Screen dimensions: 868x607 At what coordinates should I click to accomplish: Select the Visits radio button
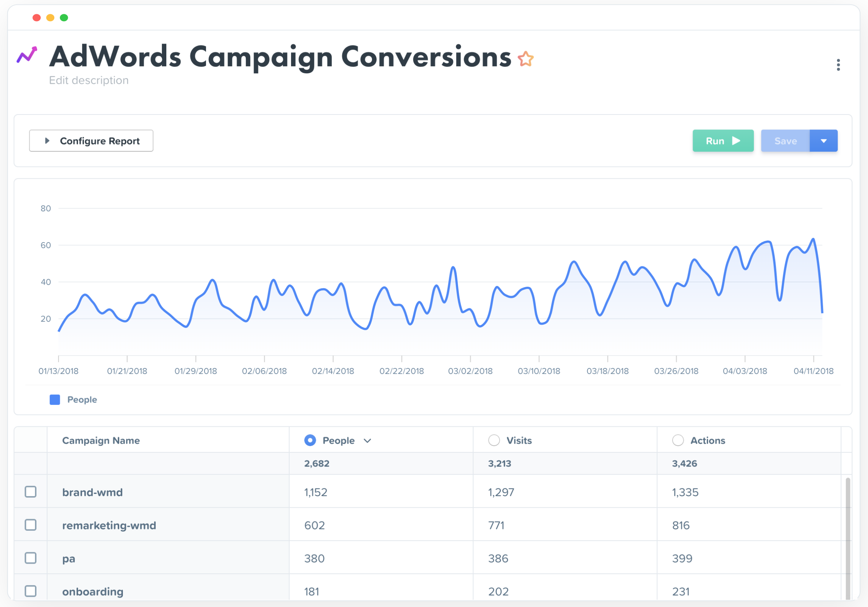494,440
